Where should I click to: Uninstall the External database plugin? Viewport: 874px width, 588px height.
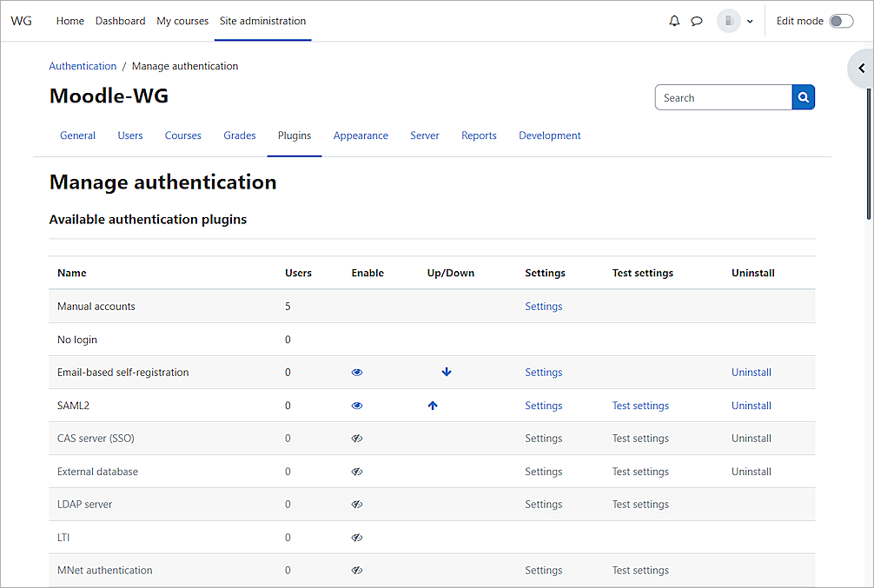click(751, 471)
